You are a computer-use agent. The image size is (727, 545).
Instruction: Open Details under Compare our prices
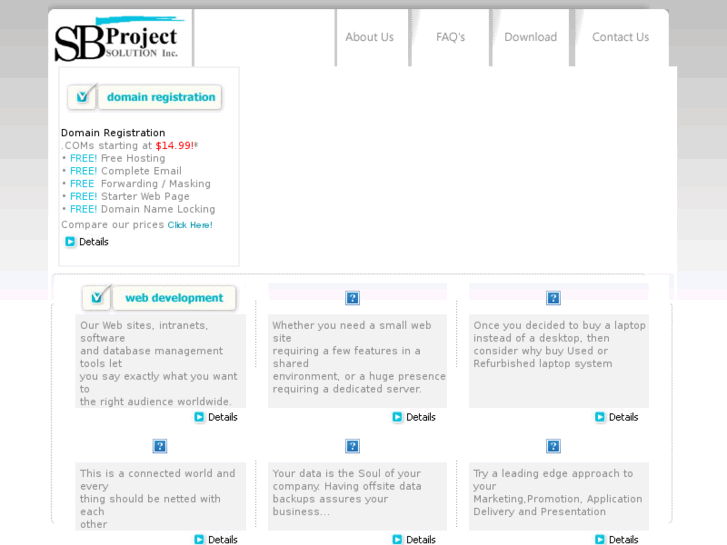coord(94,242)
